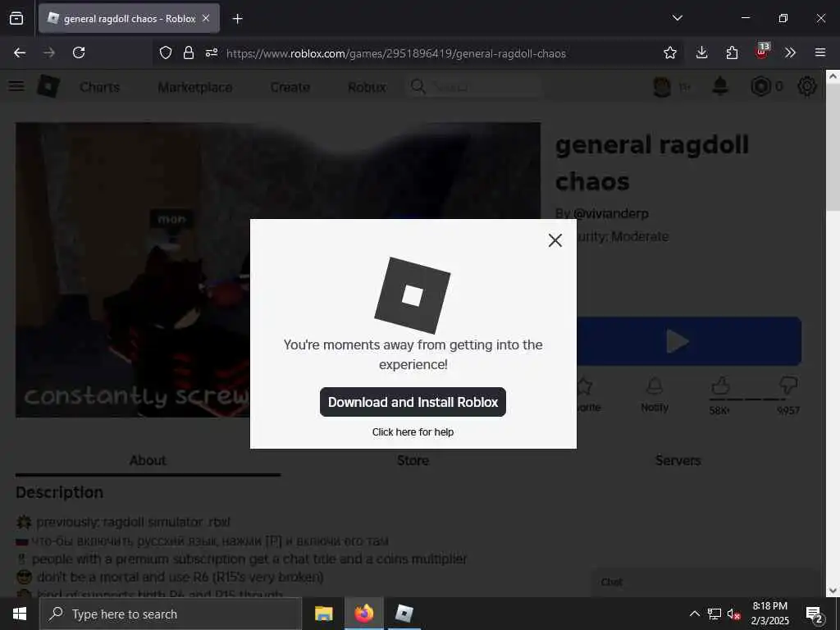Select the general ragdoll chaos tab

click(129, 18)
